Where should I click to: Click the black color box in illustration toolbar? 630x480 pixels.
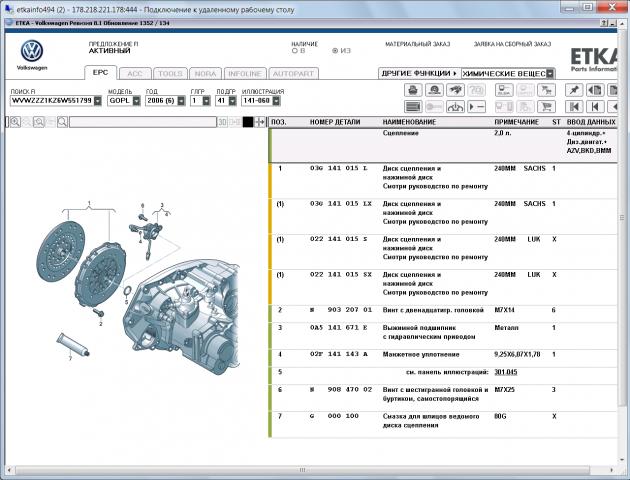pos(248,122)
